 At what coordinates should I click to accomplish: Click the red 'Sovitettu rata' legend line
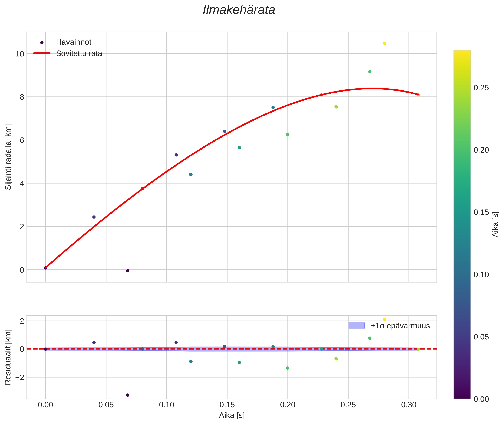coord(42,53)
